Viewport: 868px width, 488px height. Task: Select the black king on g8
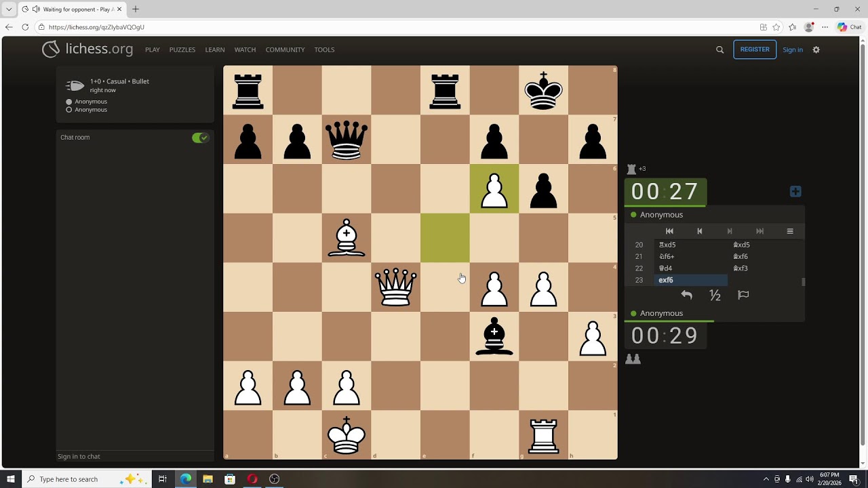tap(543, 90)
